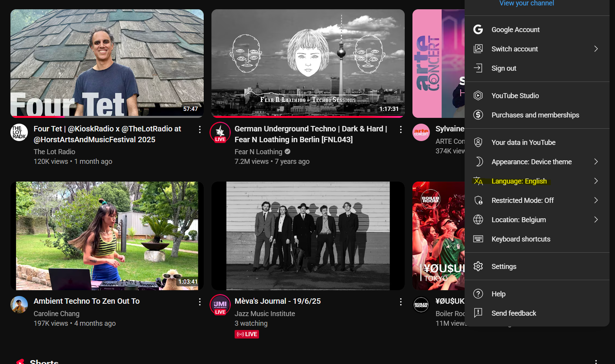The width and height of the screenshot is (615, 364).
Task: Select Keyboard shortcuts menu entry
Action: point(537,239)
